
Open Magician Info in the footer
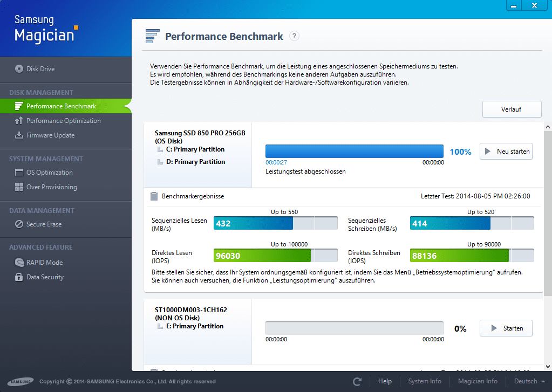pos(478,381)
